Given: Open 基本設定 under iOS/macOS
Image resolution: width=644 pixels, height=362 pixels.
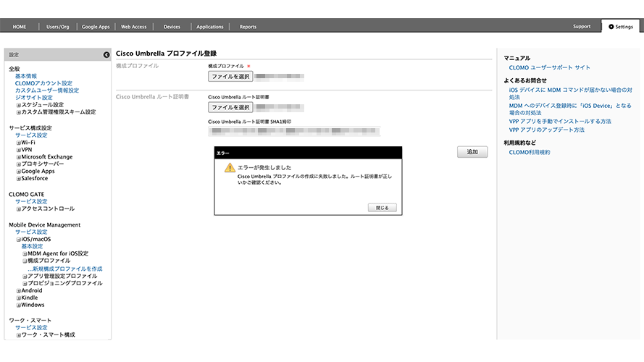Looking at the screenshot, I should pos(32,246).
